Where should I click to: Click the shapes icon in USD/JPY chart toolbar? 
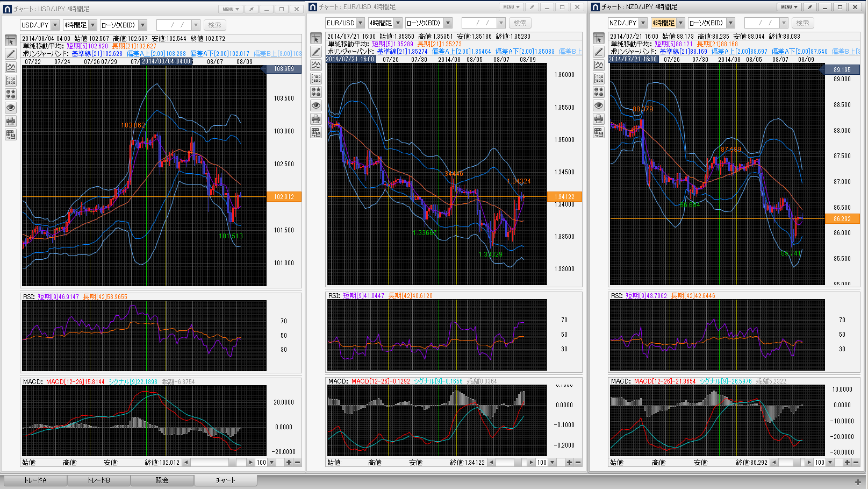coord(11,94)
